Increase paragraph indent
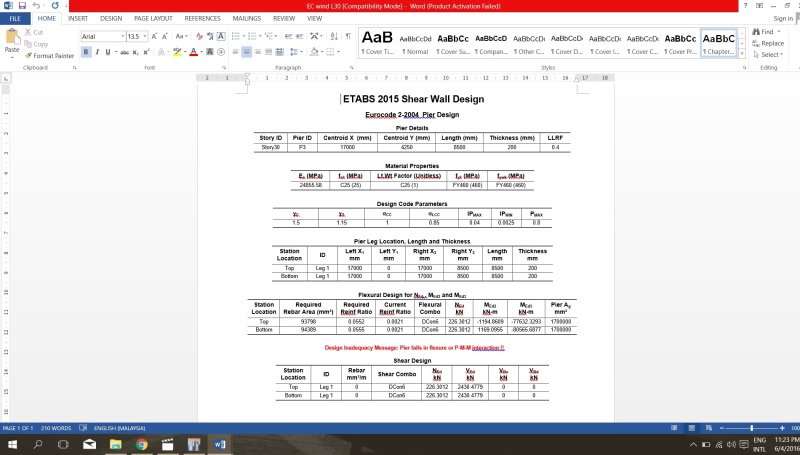 click(299, 36)
